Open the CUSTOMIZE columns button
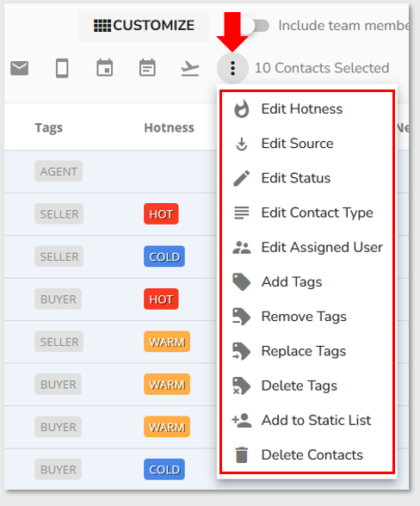 coord(143,26)
